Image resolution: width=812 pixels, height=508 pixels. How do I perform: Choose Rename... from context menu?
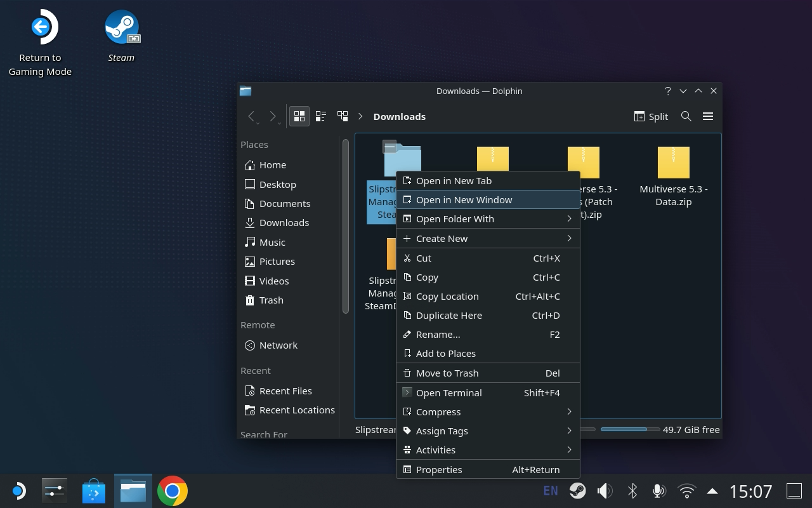(488, 334)
